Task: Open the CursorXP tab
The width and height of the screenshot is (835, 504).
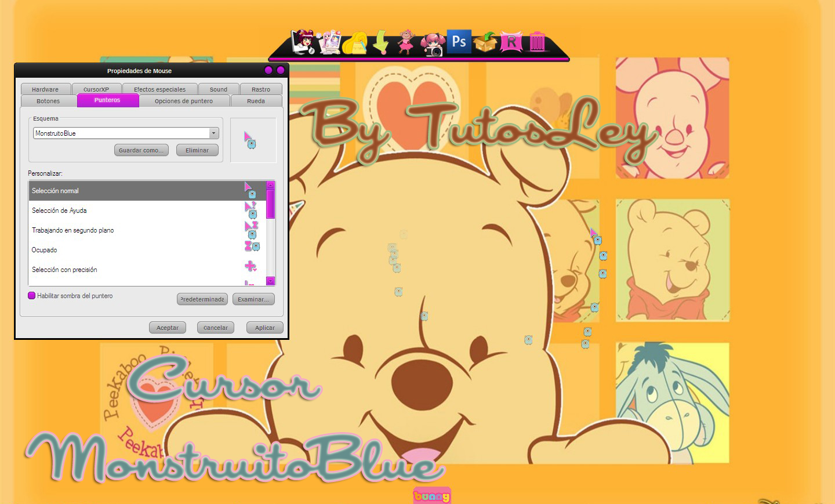Action: [x=96, y=89]
